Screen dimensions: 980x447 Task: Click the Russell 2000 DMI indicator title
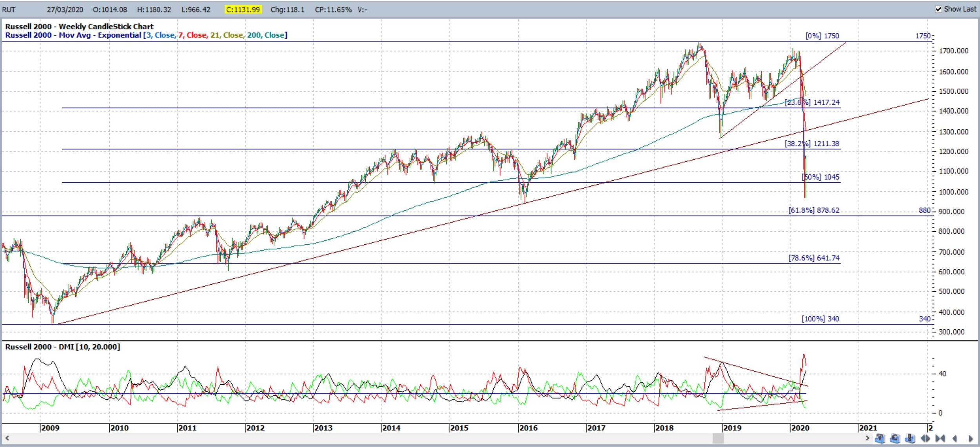click(62, 347)
